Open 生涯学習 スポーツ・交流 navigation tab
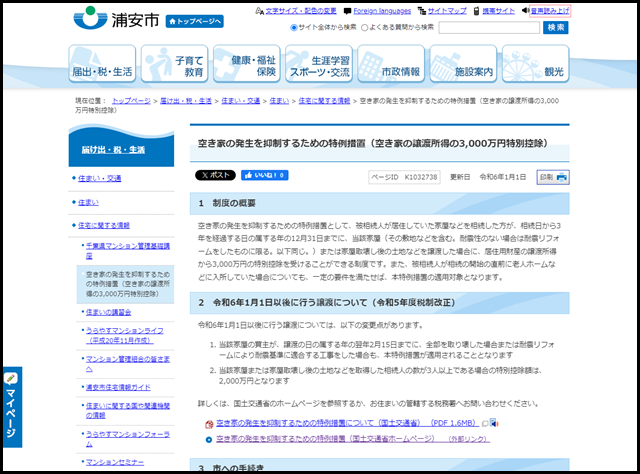 coord(319,64)
